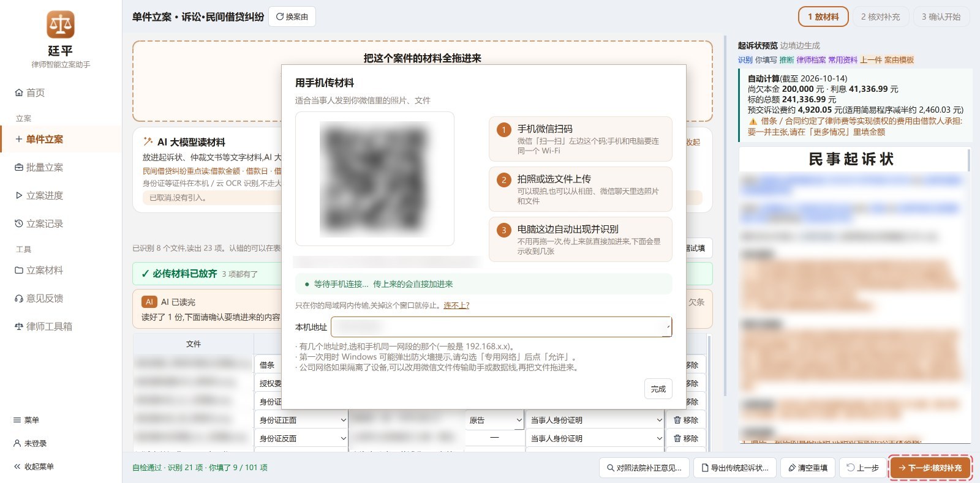
Task: Click the 连不上? help link
Action: pyautogui.click(x=456, y=305)
